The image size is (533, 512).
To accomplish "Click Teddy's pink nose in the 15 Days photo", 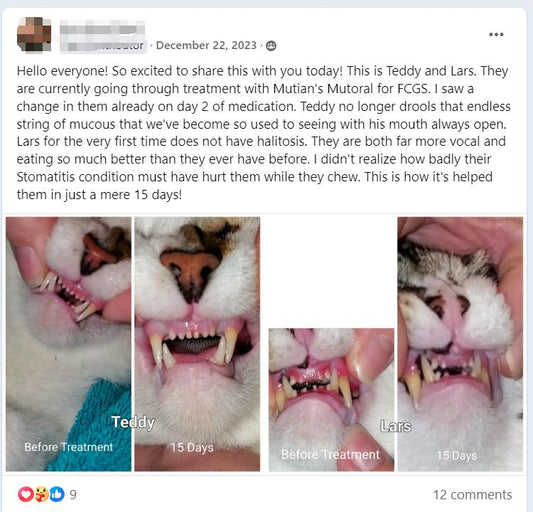I will (191, 269).
